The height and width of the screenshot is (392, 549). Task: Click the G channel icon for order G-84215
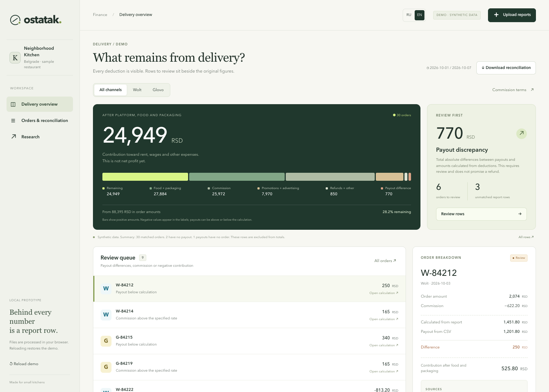[x=106, y=341]
